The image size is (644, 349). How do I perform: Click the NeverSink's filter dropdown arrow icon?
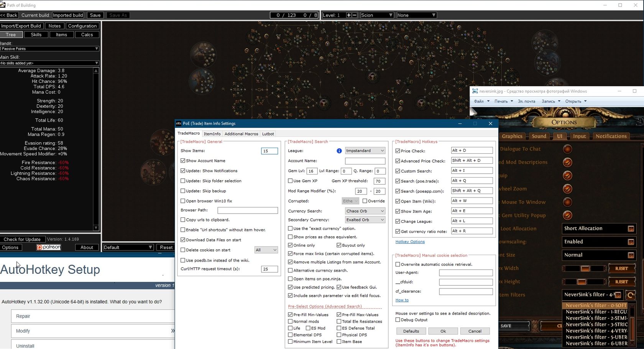pyautogui.click(x=618, y=295)
